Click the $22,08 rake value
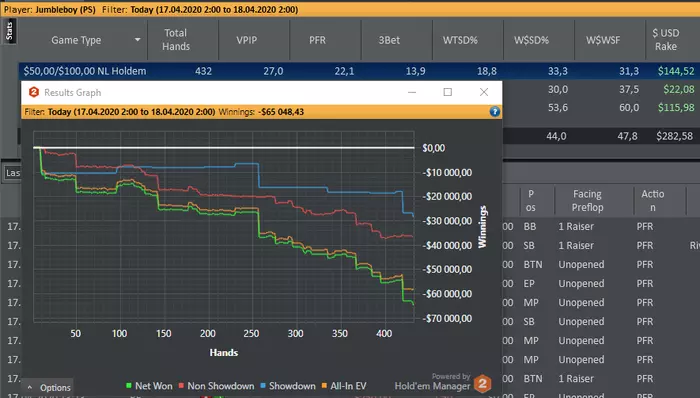 click(x=679, y=89)
